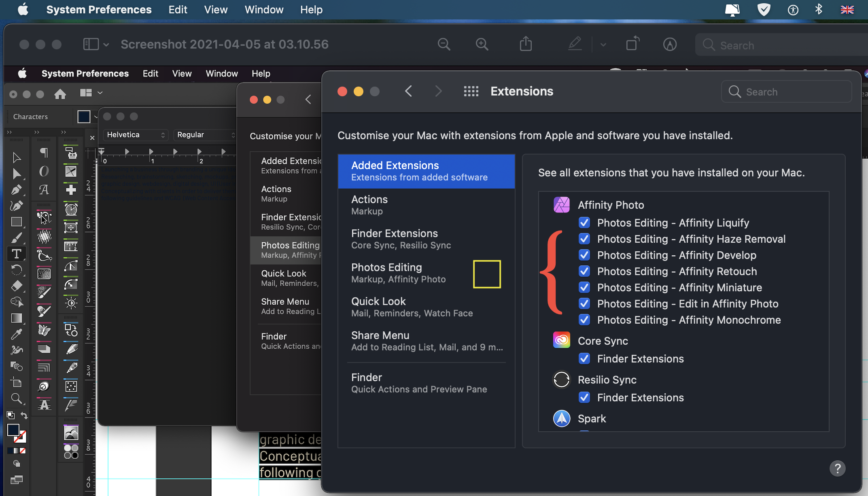Rotate the image with Preview's rotate icon
The height and width of the screenshot is (496, 868).
pos(632,44)
